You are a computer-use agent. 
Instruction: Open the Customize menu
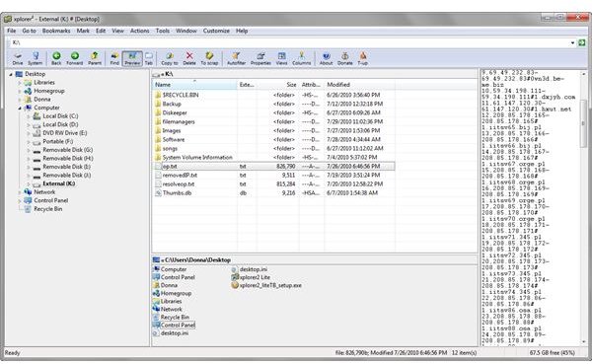216,31
